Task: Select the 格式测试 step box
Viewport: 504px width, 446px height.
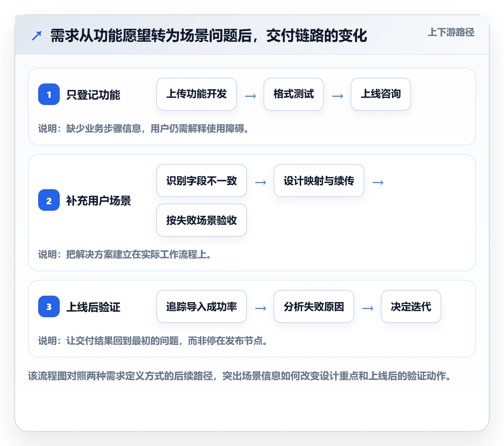Action: (x=294, y=94)
